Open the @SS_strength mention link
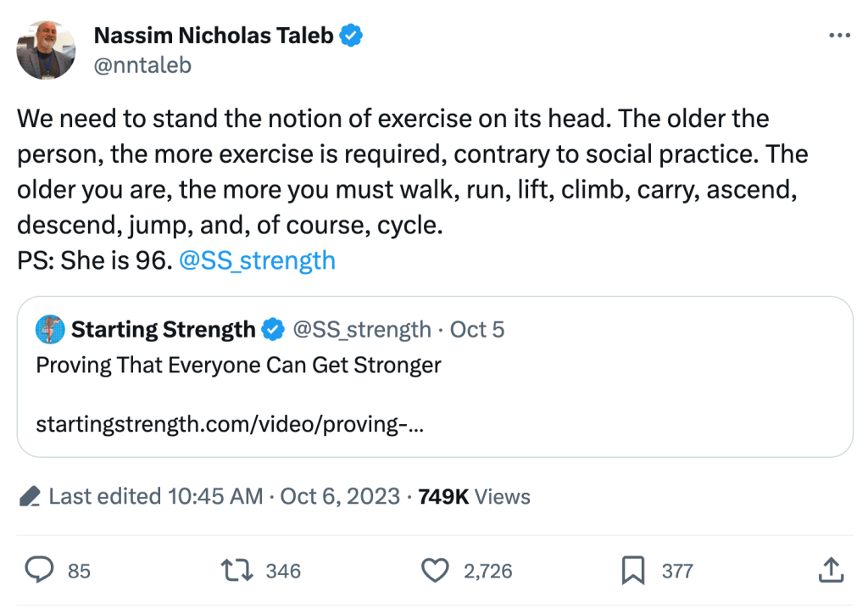This screenshot has height=614, width=868. click(x=258, y=260)
